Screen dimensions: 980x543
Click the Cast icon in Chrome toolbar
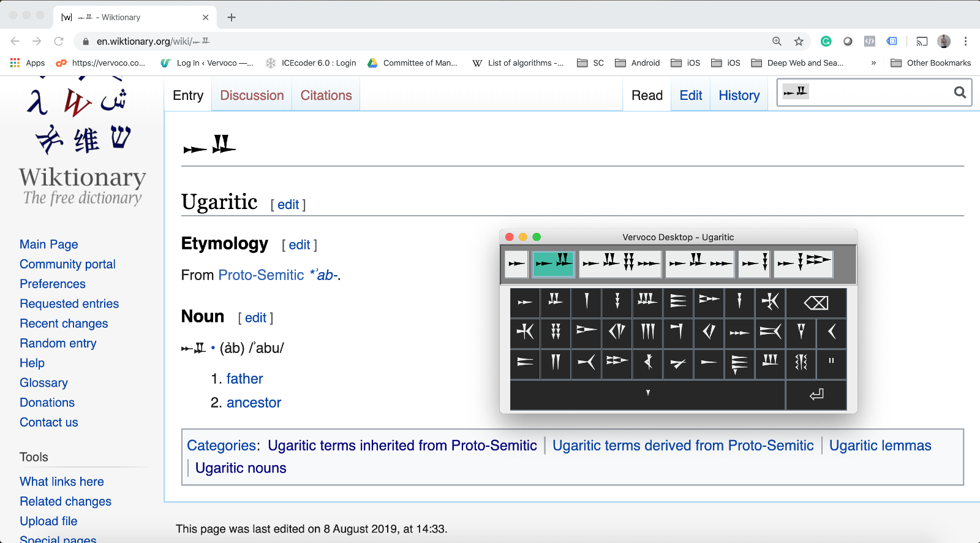[922, 41]
